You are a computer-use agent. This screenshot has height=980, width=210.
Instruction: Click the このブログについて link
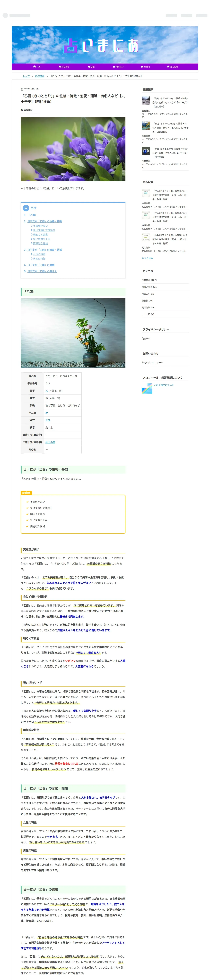coord(164,385)
